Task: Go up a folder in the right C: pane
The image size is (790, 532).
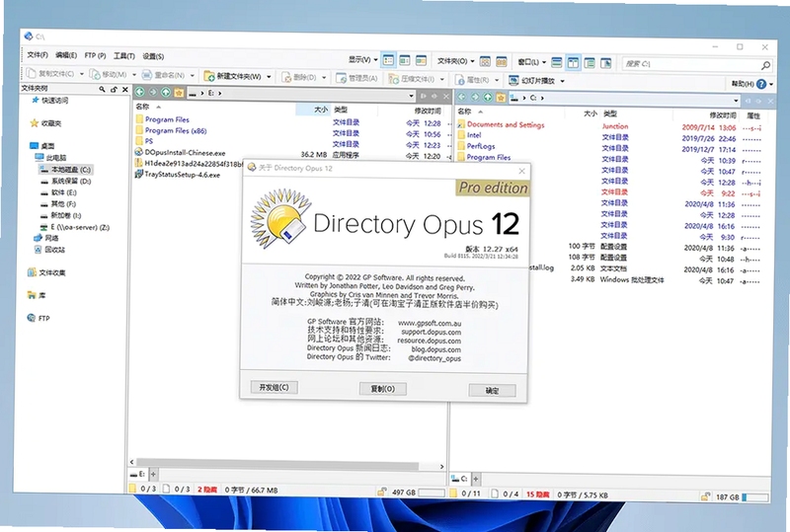Action: (x=488, y=97)
